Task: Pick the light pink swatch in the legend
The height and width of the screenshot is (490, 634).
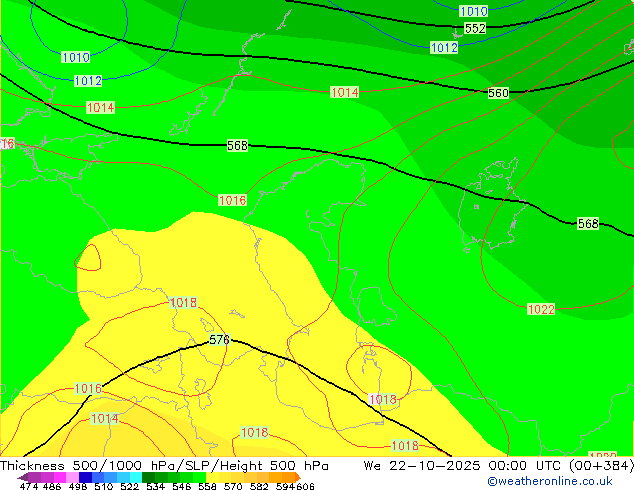Action: click(x=72, y=477)
